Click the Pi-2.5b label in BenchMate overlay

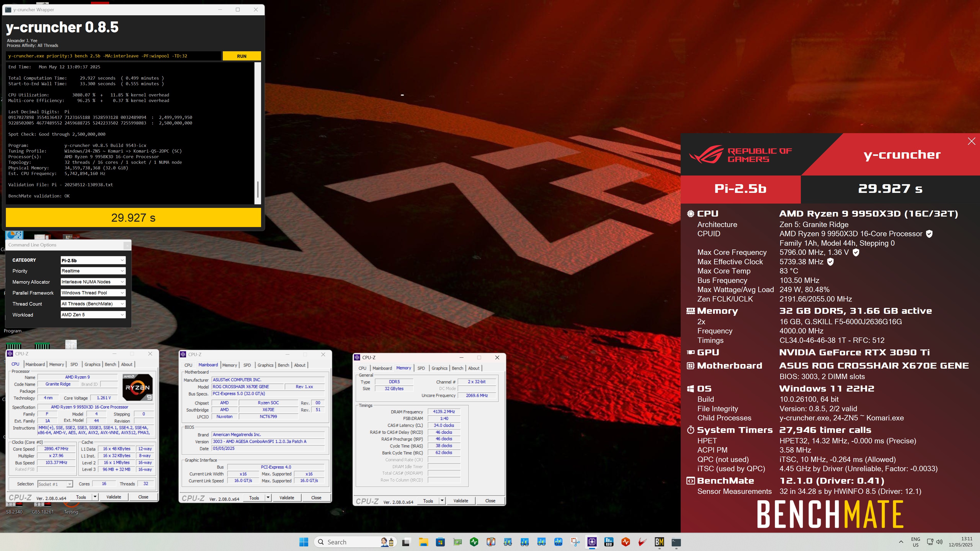[740, 189]
